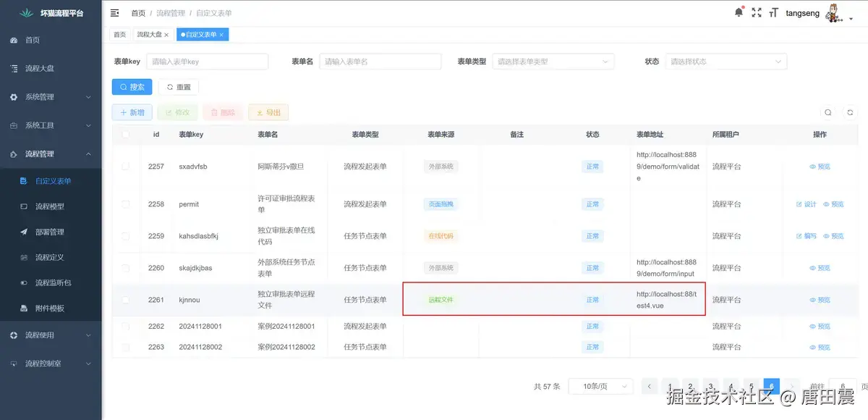Preview the form in row 2261

click(820, 300)
